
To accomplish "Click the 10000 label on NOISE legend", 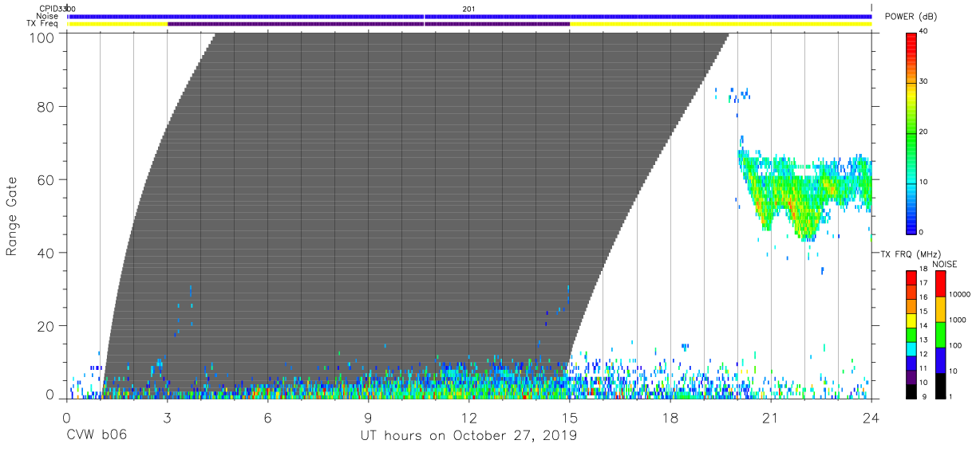I will click(x=962, y=294).
